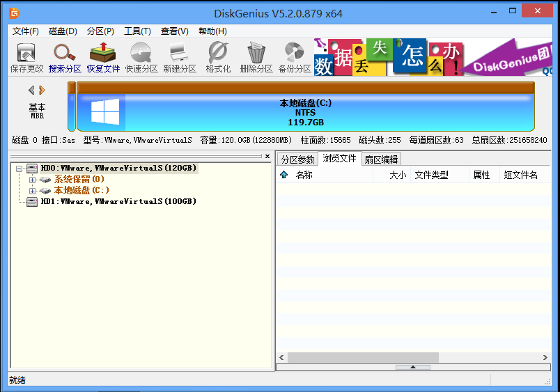Click the drive icon next to 系统保留(0)
The image size is (560, 392).
[45, 180]
